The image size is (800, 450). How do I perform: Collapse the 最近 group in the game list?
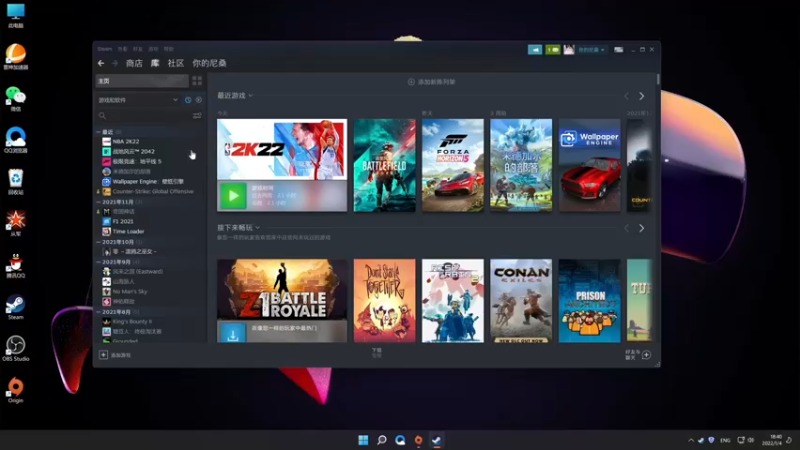coord(98,132)
